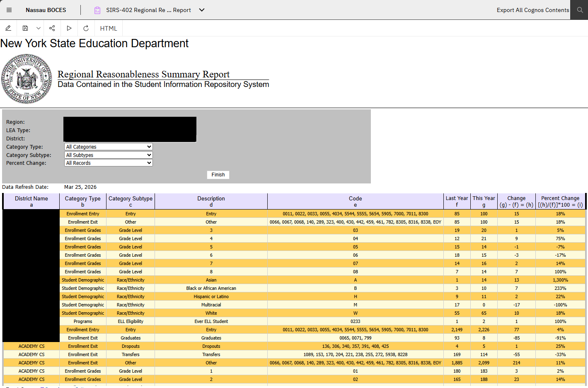The height and width of the screenshot is (388, 588).
Task: Click the Category Subtype column header
Action: pyautogui.click(x=131, y=201)
